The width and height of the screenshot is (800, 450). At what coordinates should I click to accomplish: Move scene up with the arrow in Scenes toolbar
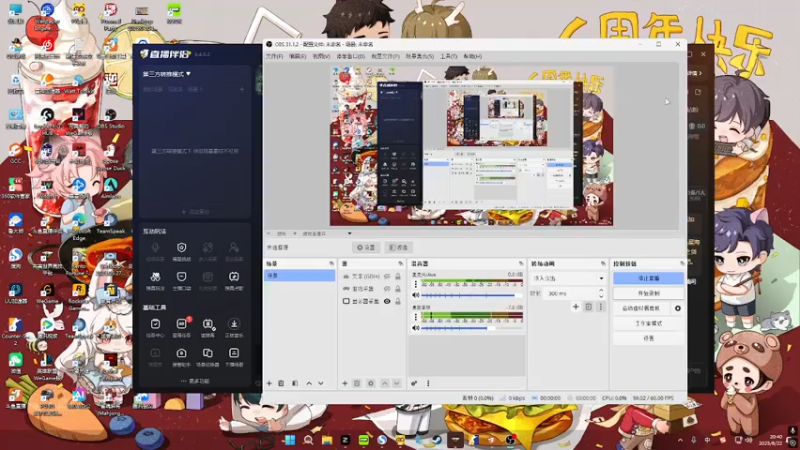click(x=309, y=383)
